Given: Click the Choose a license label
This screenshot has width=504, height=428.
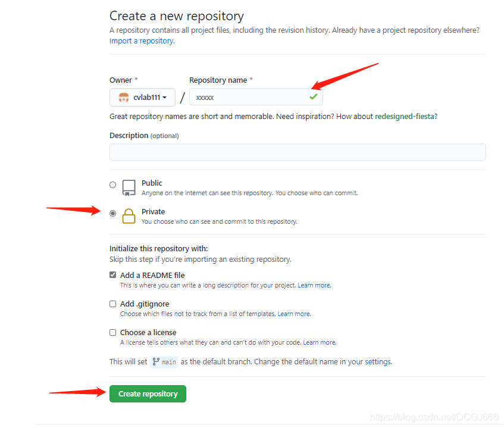Looking at the screenshot, I should tap(148, 333).
